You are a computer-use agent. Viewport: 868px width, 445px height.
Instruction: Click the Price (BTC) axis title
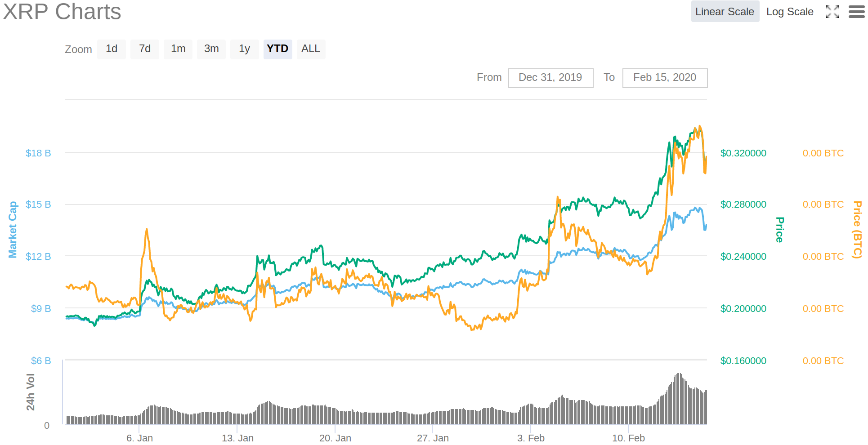858,230
